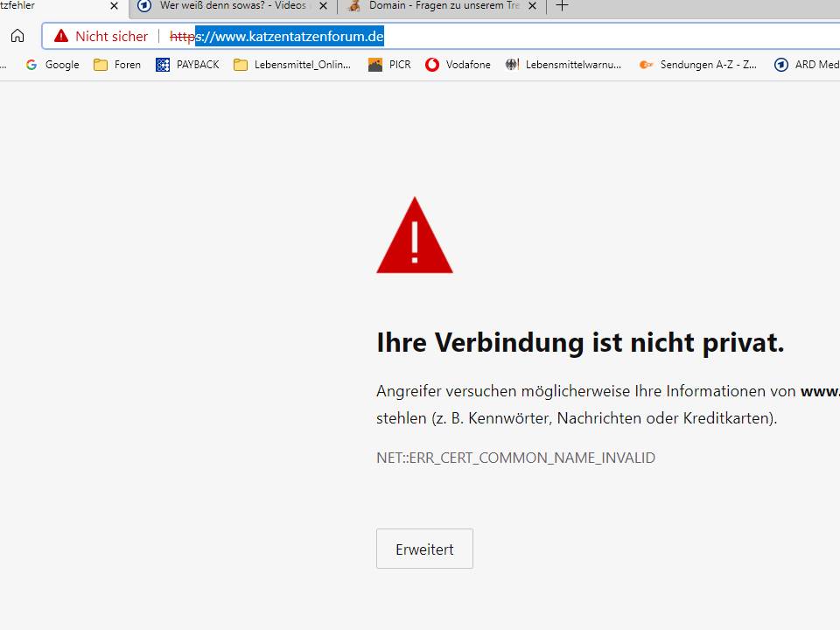Open the Vodafone bookmark

pyautogui.click(x=458, y=65)
